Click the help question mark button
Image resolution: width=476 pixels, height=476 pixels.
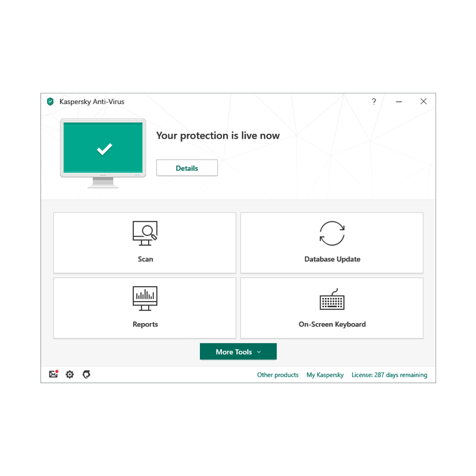tap(374, 101)
